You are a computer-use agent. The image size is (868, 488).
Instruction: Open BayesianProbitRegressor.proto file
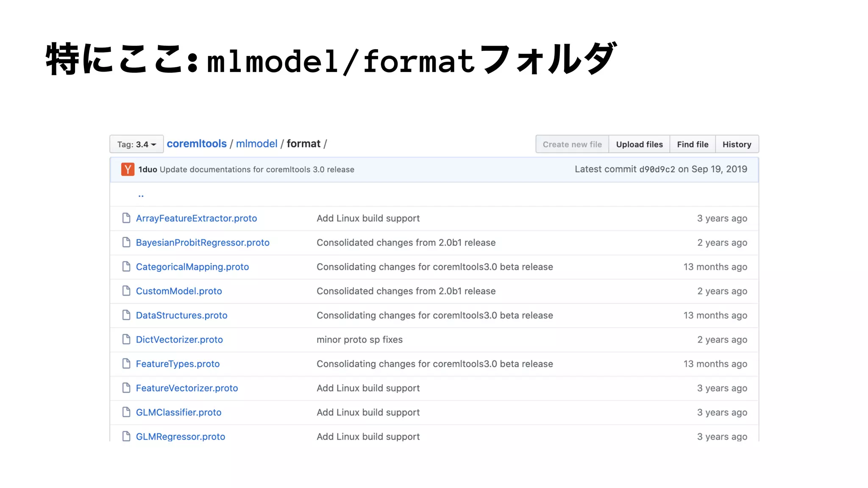(203, 242)
